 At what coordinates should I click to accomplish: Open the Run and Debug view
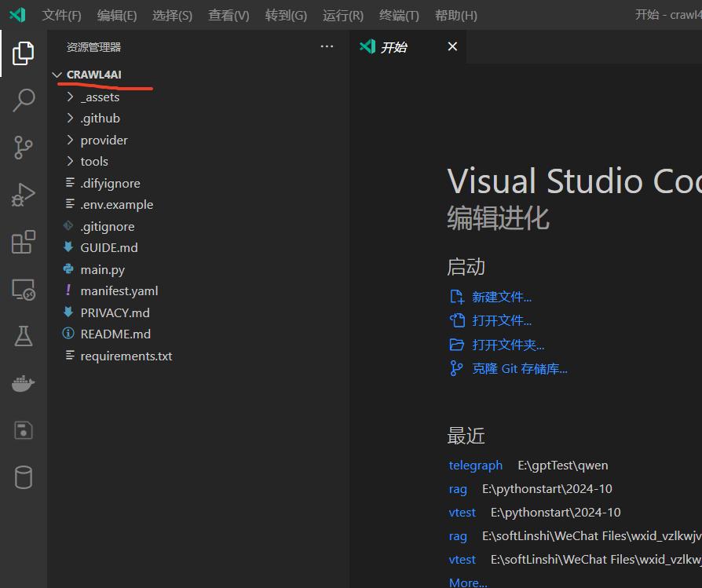[x=24, y=195]
